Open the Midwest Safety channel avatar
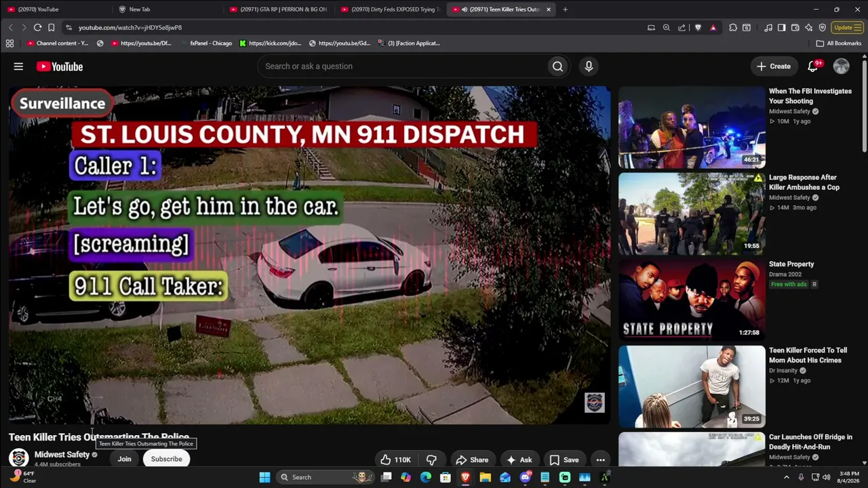Image resolution: width=868 pixels, height=488 pixels. tap(18, 457)
